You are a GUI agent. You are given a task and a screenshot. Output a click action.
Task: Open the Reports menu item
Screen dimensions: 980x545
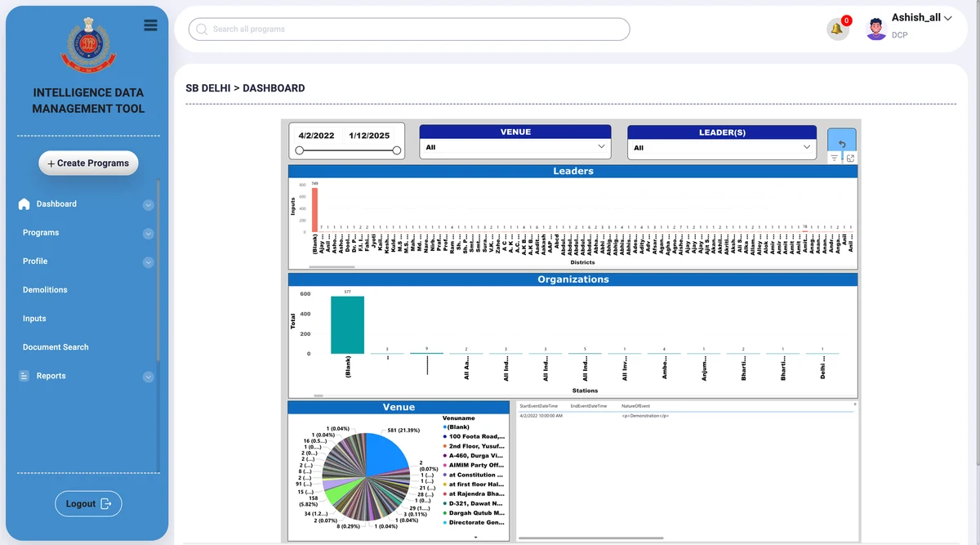pyautogui.click(x=51, y=376)
